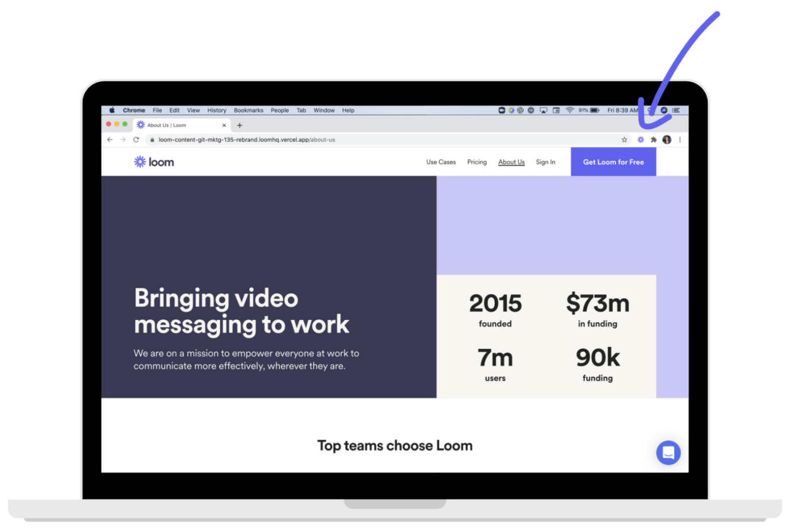789x532 pixels.
Task: Click the Loom logo in the site header
Action: click(x=154, y=162)
